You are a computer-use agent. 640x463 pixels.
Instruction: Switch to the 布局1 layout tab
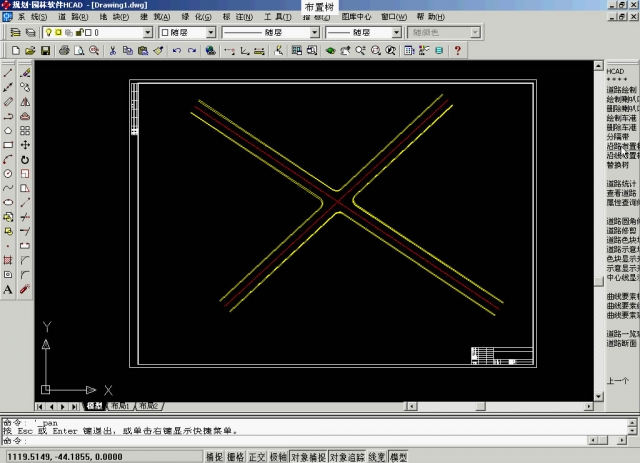pyautogui.click(x=120, y=406)
